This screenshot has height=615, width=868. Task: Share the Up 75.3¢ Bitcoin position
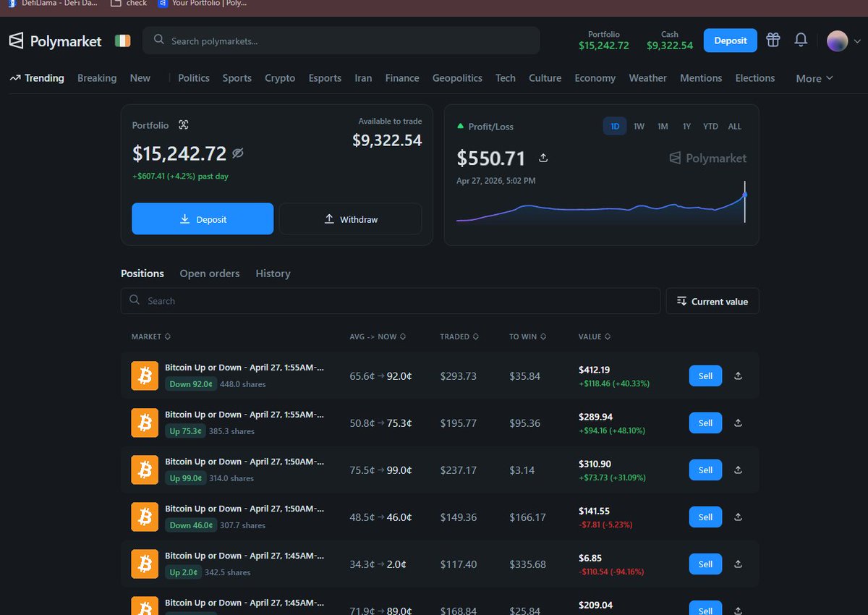coord(738,423)
